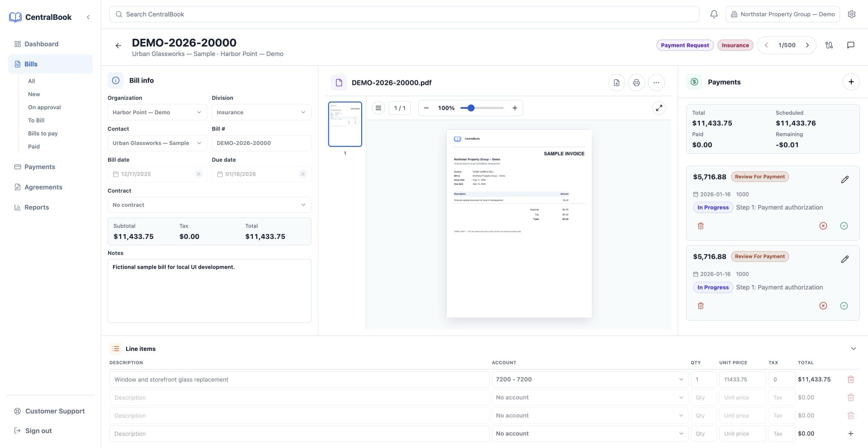Screen dimensions: 868x448
Task: Open Dashboard in the sidebar
Action: [50, 44]
